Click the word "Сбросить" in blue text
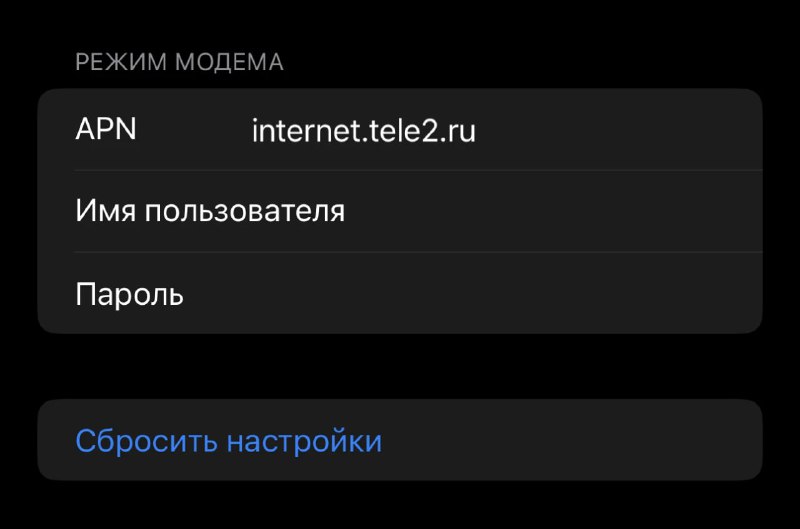This screenshot has height=529, width=800. click(147, 441)
